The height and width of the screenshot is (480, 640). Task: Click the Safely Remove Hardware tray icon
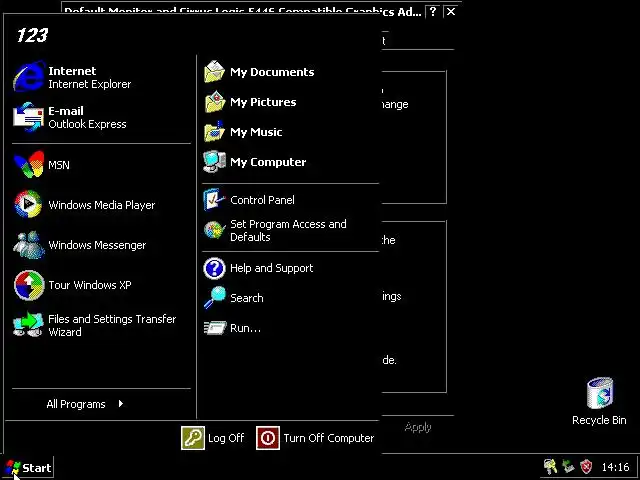pos(568,466)
